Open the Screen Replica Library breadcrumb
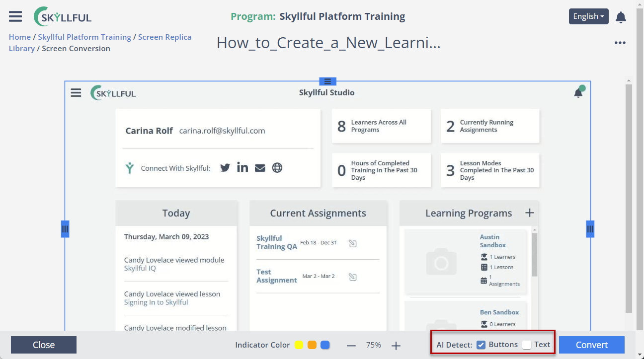This screenshot has height=359, width=644. pos(100,43)
